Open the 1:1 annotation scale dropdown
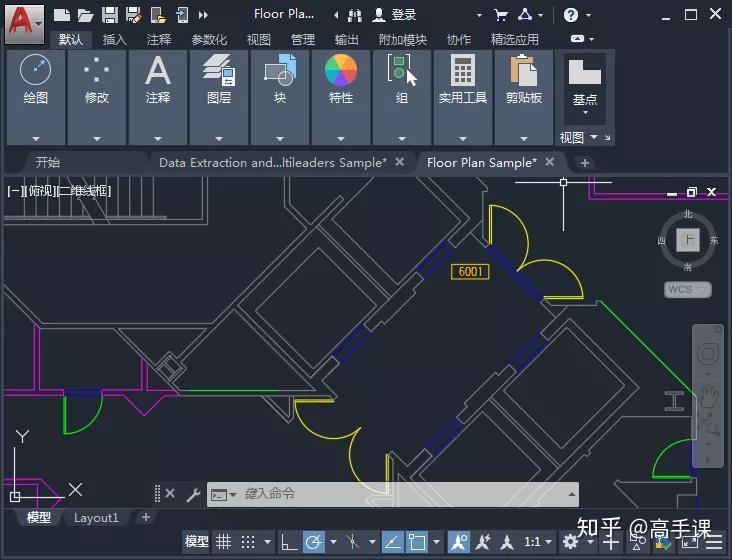732x560 pixels. [539, 542]
